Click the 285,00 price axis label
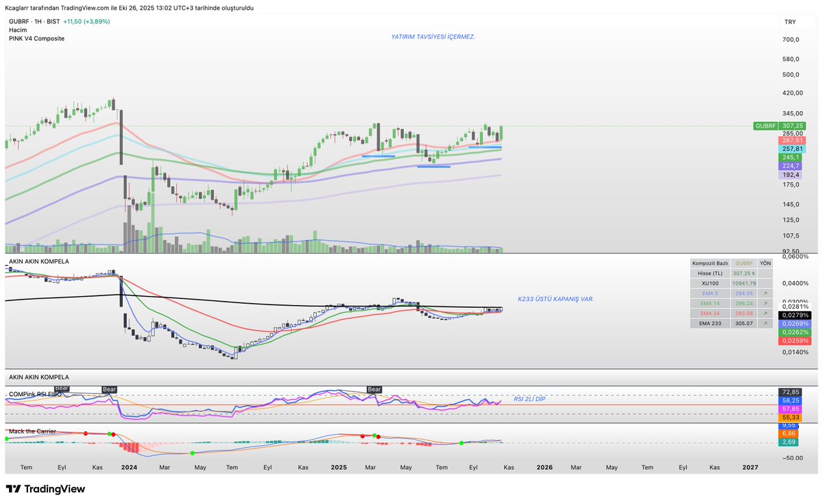Image resolution: width=823 pixels, height=504 pixels. click(x=793, y=133)
